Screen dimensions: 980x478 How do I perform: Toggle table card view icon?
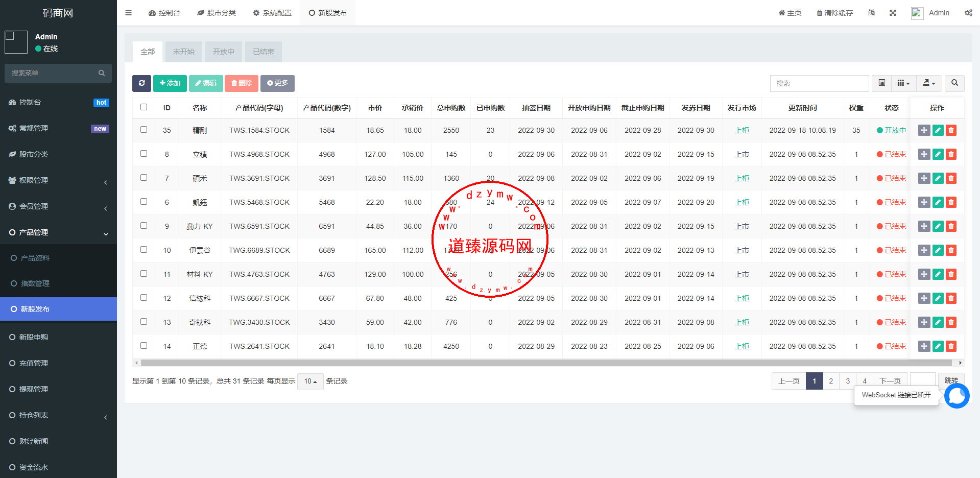[x=881, y=83]
